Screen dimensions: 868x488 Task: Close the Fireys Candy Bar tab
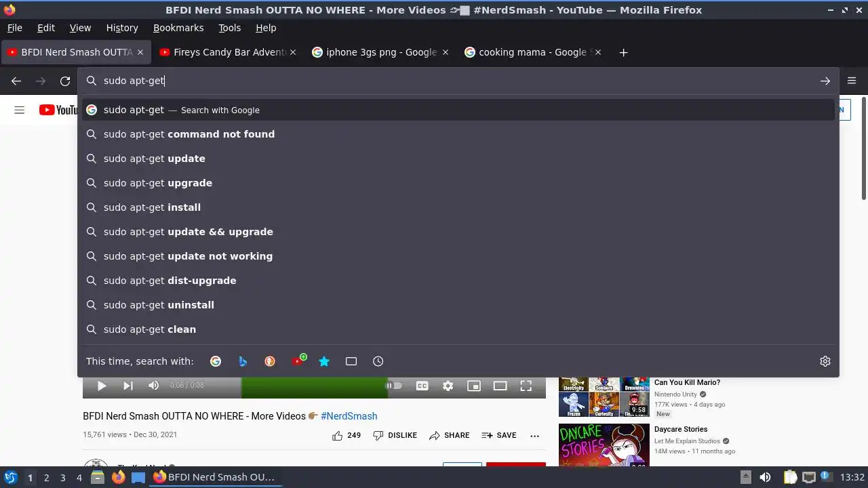pyautogui.click(x=293, y=52)
